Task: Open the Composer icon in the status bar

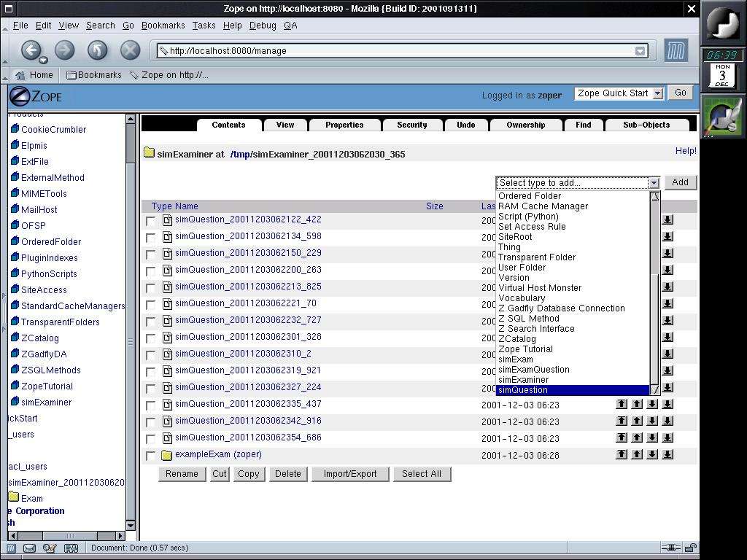Action: 50,548
